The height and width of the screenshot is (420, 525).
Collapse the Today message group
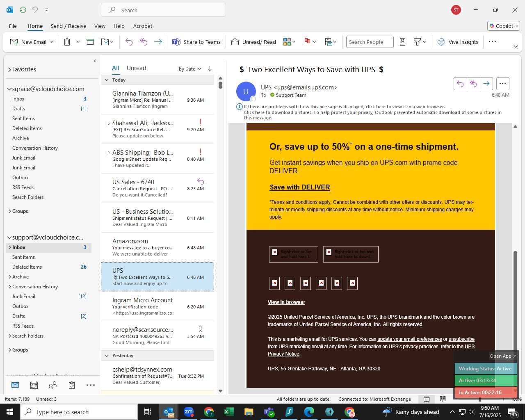click(x=107, y=80)
